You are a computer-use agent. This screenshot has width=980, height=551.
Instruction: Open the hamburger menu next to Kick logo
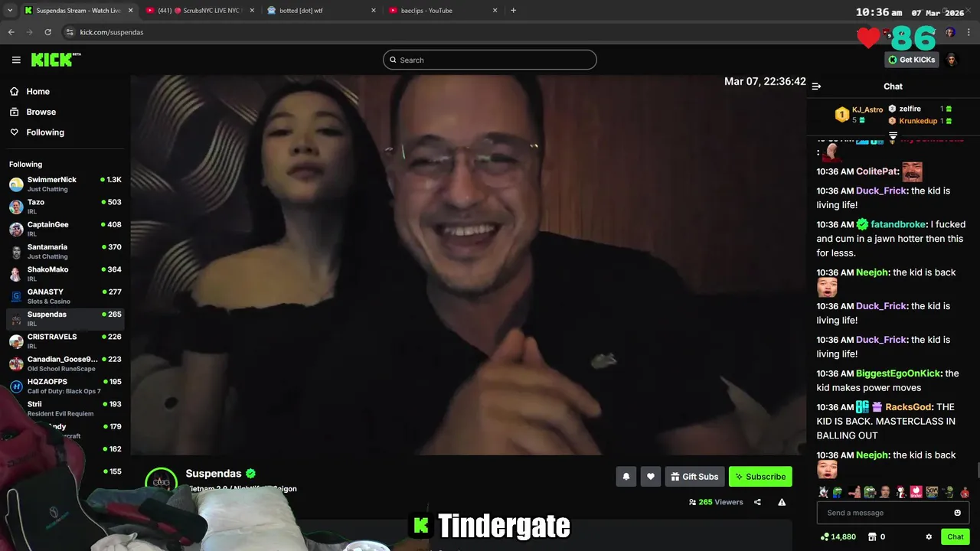tap(16, 60)
